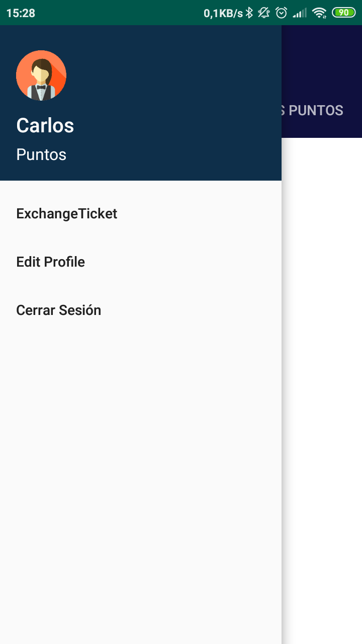Open the ExchangeTicket menu item

pos(67,214)
